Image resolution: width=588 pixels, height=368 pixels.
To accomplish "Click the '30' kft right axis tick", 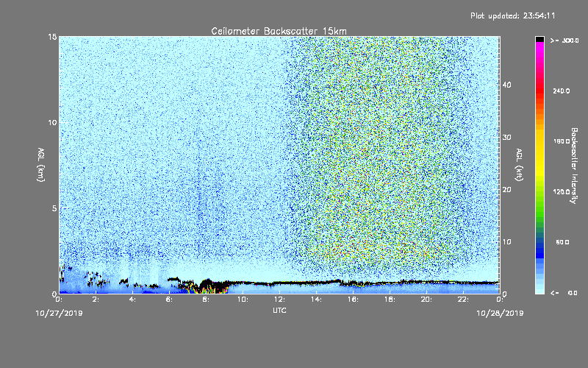I will [x=506, y=138].
